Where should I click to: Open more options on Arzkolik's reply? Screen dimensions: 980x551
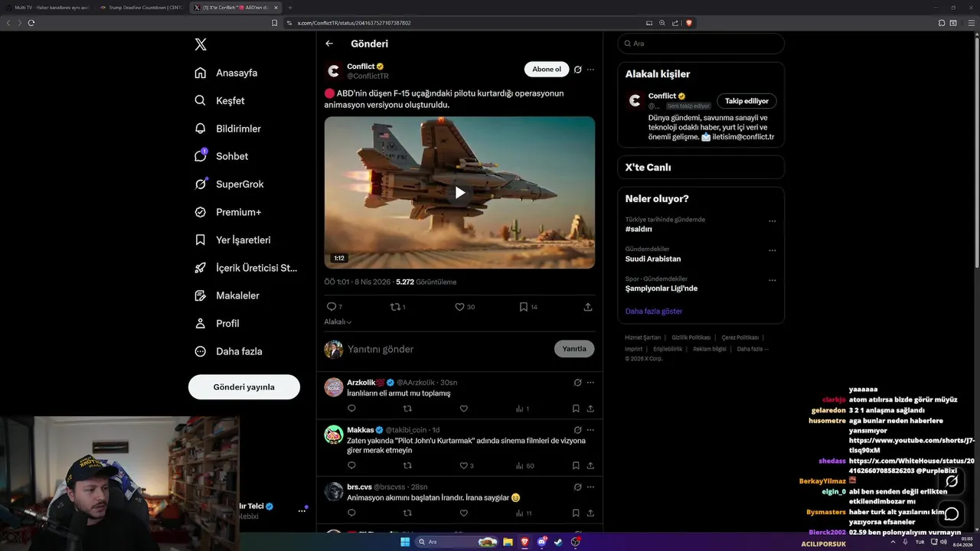click(590, 383)
